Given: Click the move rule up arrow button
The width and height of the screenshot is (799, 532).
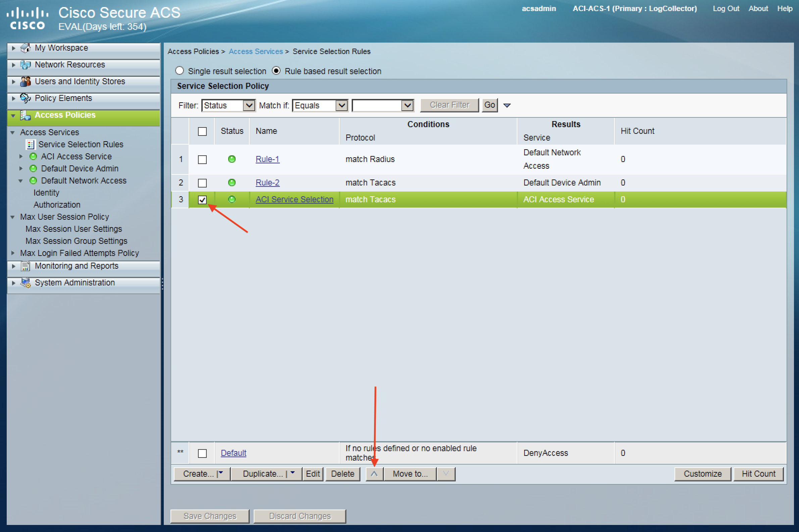Looking at the screenshot, I should [x=374, y=474].
